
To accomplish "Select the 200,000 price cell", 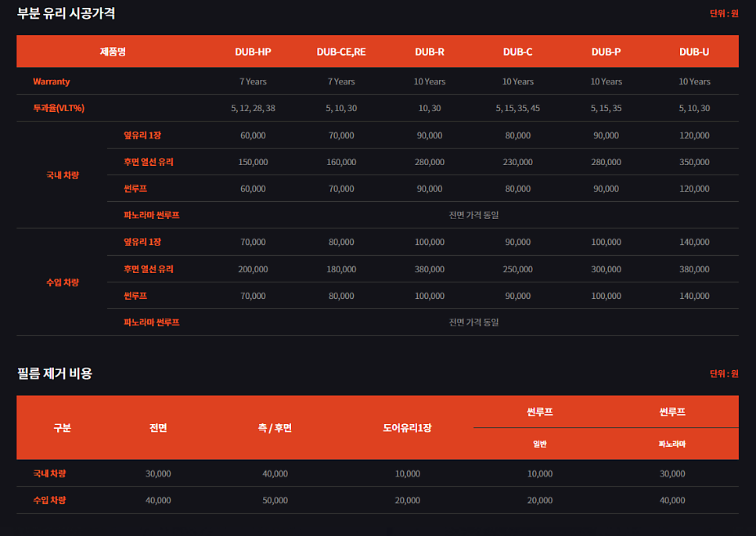I will (x=253, y=269).
